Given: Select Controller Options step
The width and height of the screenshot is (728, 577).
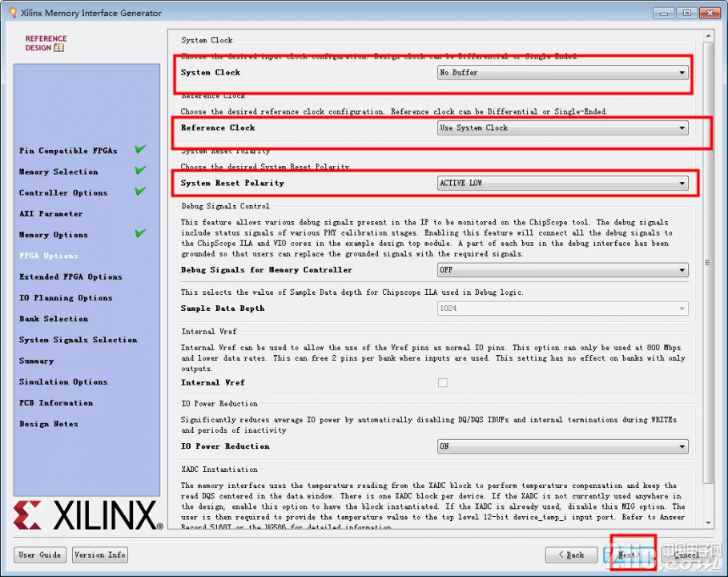Looking at the screenshot, I should [63, 193].
